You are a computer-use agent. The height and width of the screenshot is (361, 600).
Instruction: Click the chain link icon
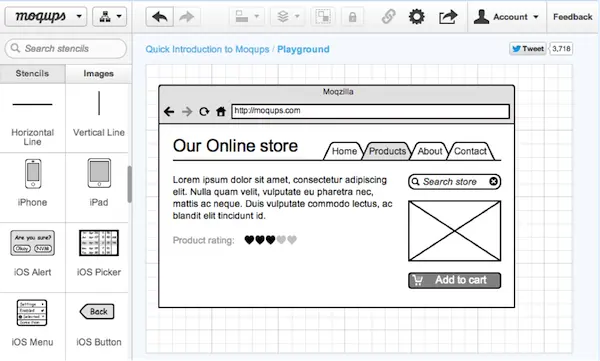coord(388,17)
